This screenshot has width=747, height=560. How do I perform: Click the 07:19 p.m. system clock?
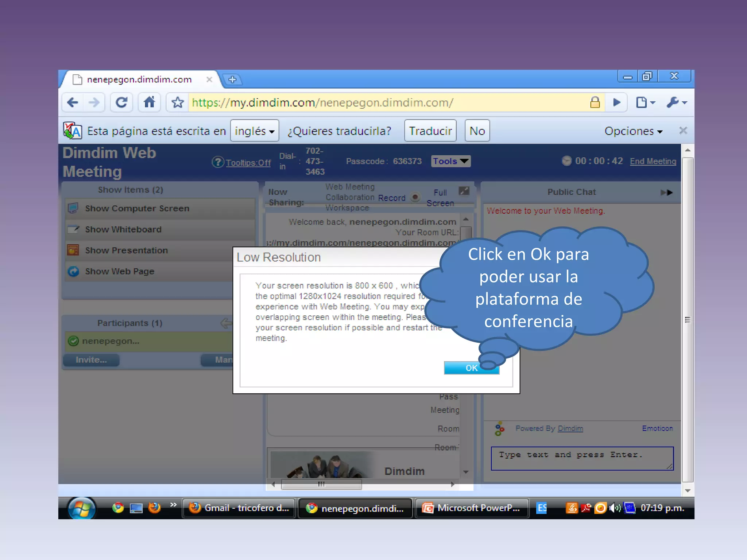click(x=662, y=508)
